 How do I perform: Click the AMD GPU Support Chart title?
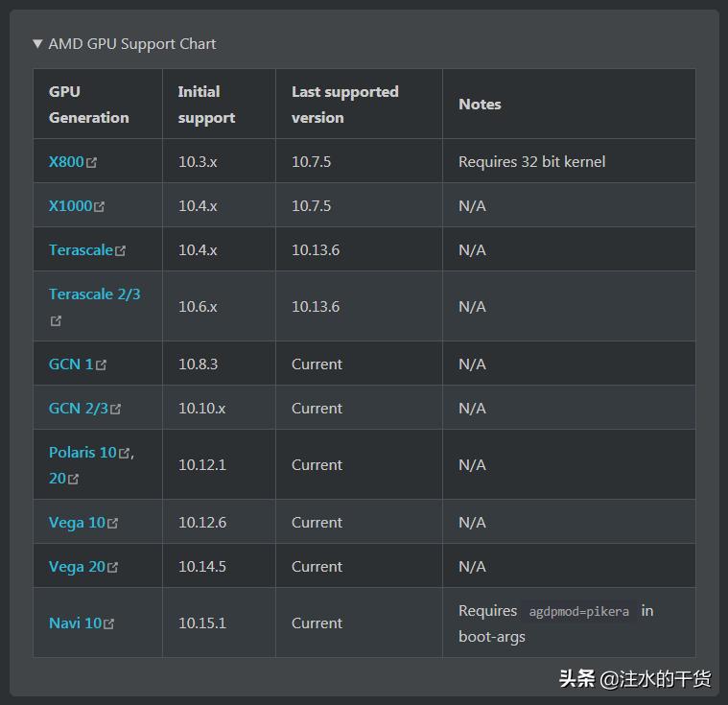tap(132, 44)
